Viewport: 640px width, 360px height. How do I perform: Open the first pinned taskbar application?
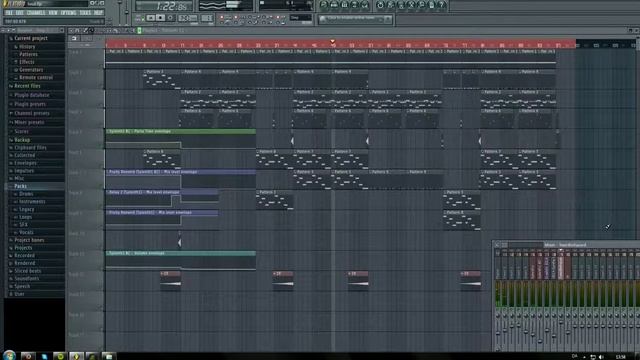point(28,356)
